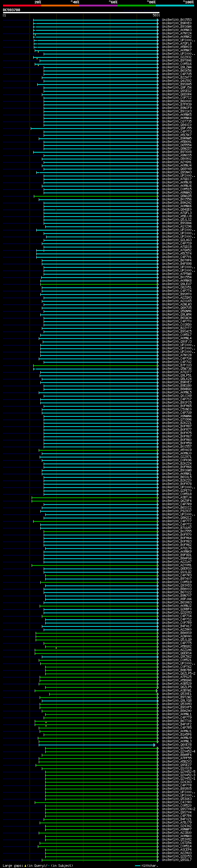
Task: Select label UniRef100_Q41592
Action: (x=176, y=81)
